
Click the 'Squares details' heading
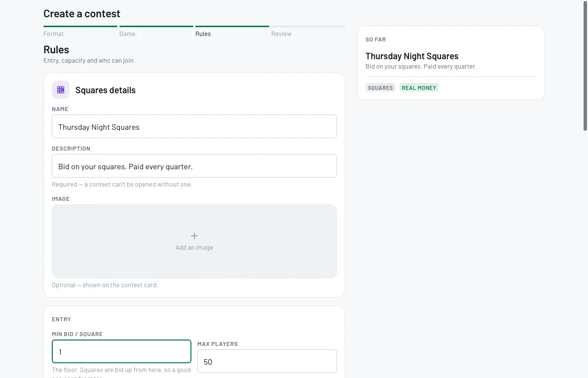point(106,90)
